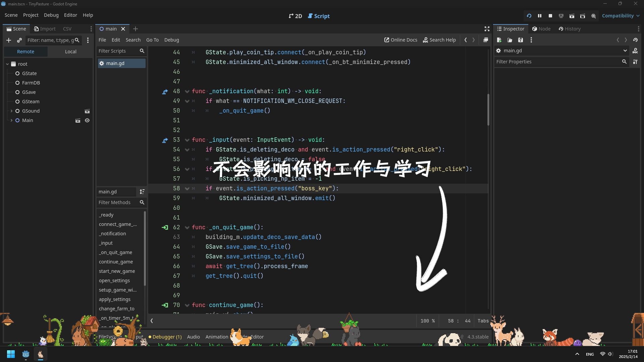Expand the GSound node in scene tree

(11, 111)
